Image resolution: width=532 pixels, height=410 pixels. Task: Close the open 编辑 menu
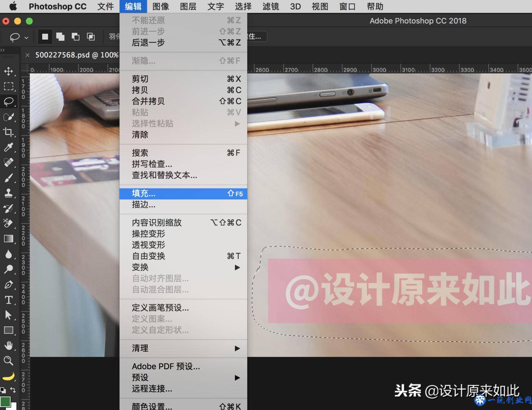pos(133,6)
